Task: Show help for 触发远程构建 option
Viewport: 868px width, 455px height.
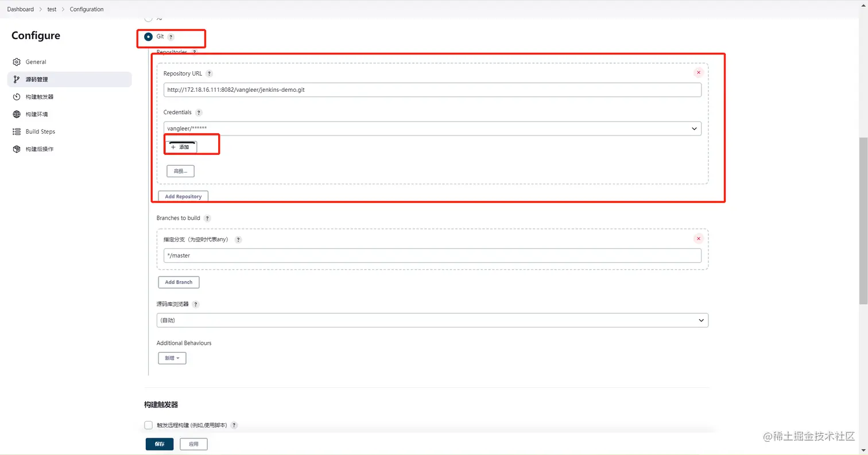Action: 234,425
